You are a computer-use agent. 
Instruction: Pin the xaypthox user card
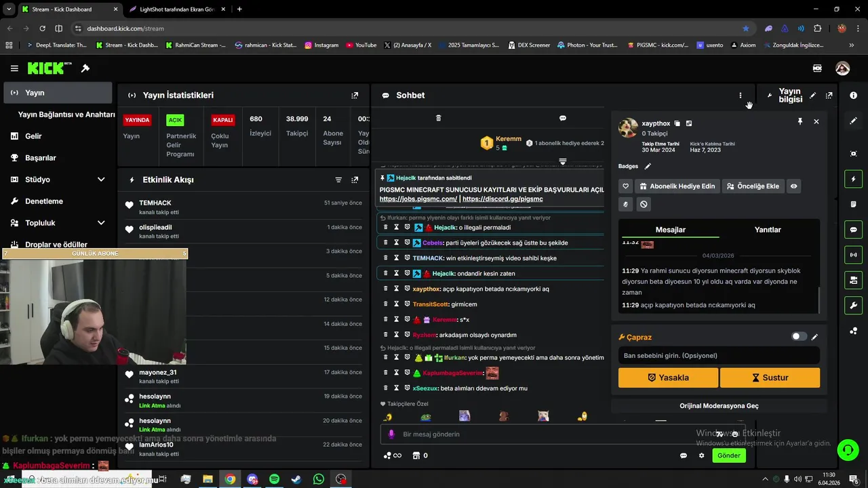[800, 121]
